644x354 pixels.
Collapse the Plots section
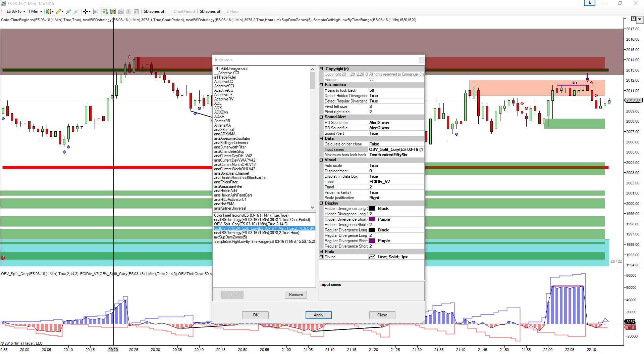point(321,252)
